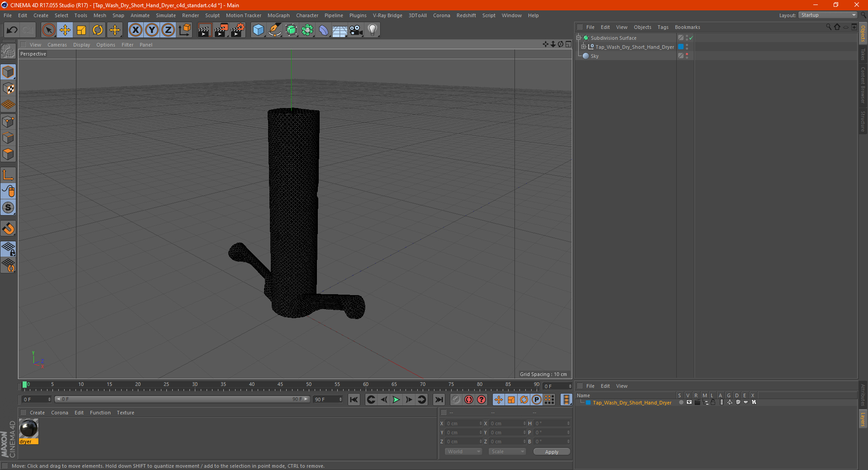Toggle Z axis lock
Viewport: 868px width, 470px height.
point(168,30)
